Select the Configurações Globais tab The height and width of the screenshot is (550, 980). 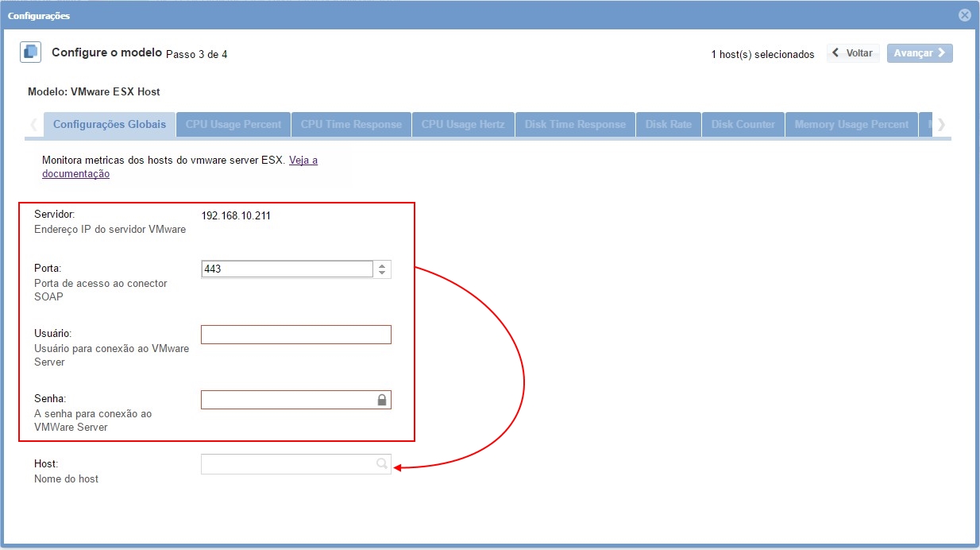click(x=110, y=125)
